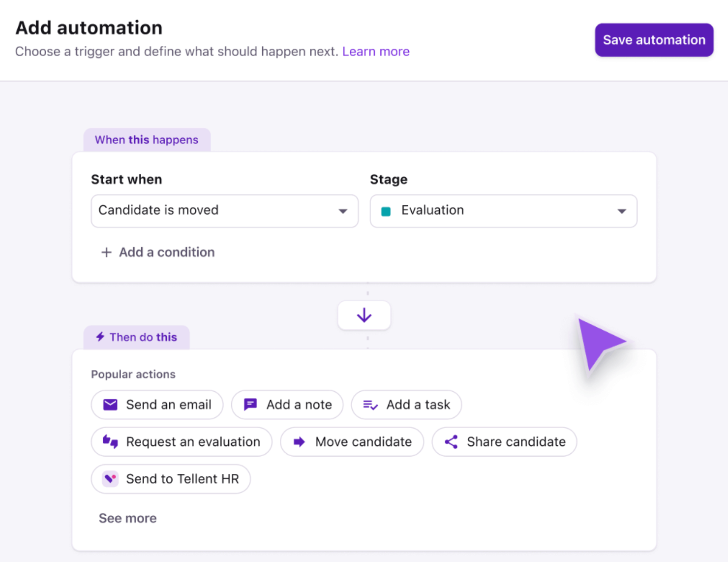Expand actions with See more
This screenshot has height=562, width=728.
click(128, 518)
